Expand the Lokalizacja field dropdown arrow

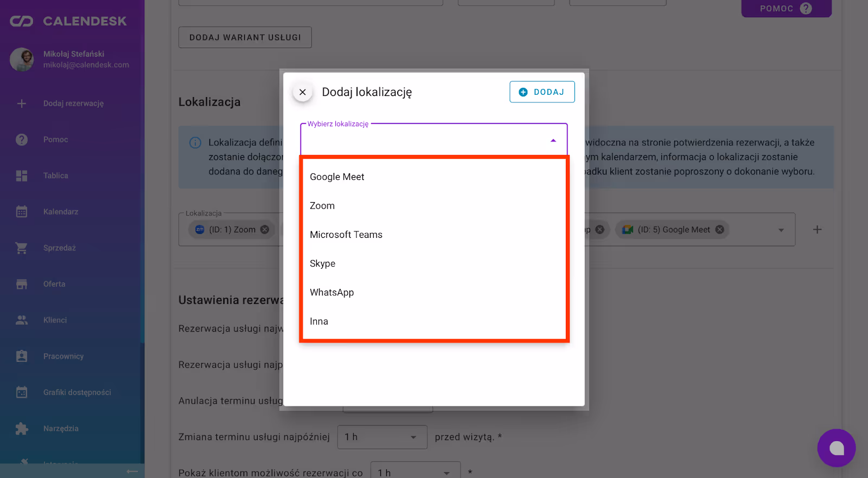click(x=781, y=230)
